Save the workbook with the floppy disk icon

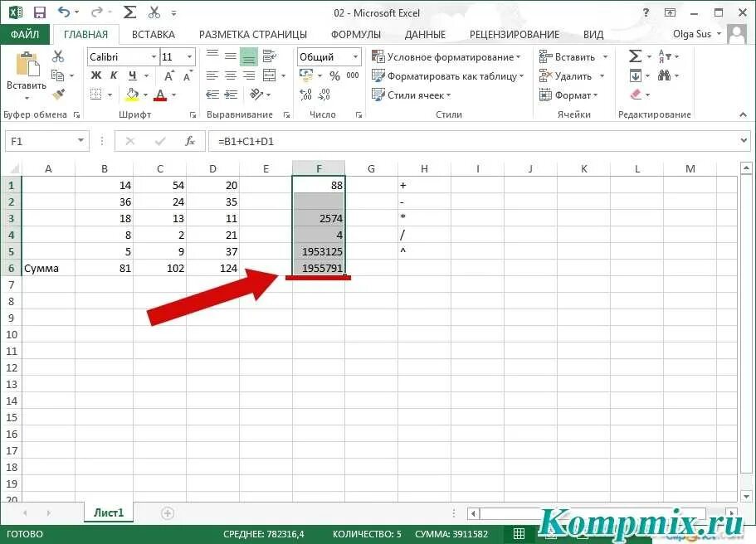[40, 12]
